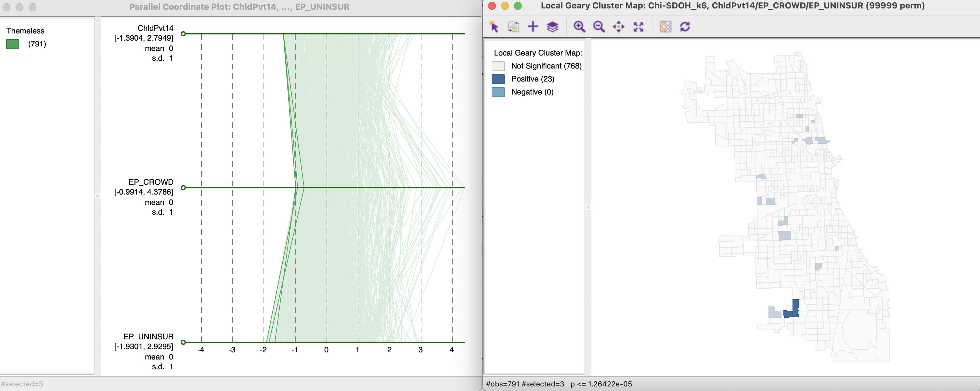
Task: Click the cluster map legend splitter handle
Action: point(588,207)
